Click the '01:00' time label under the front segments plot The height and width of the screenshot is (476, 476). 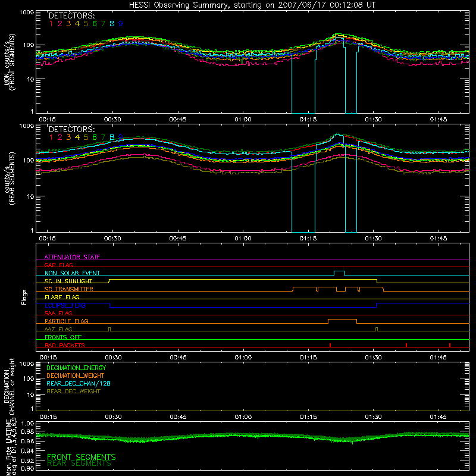pos(243,120)
